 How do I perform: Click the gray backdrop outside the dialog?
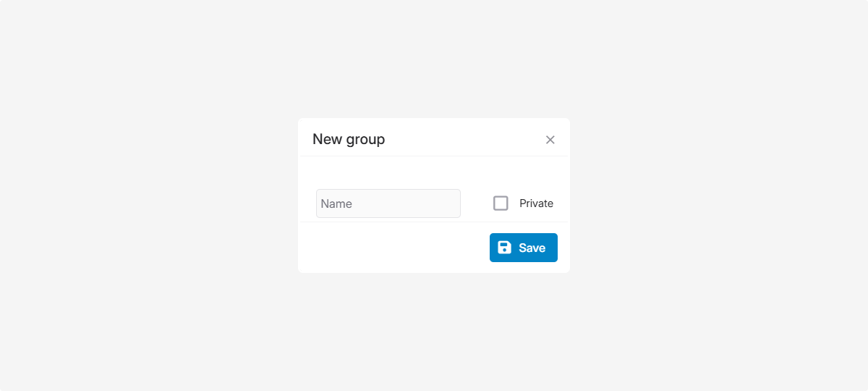pos(145,195)
